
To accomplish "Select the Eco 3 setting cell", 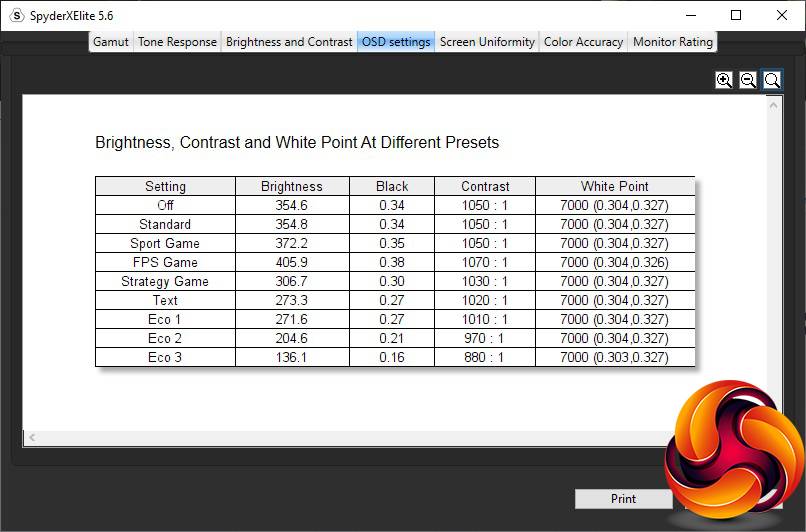I will click(x=166, y=357).
